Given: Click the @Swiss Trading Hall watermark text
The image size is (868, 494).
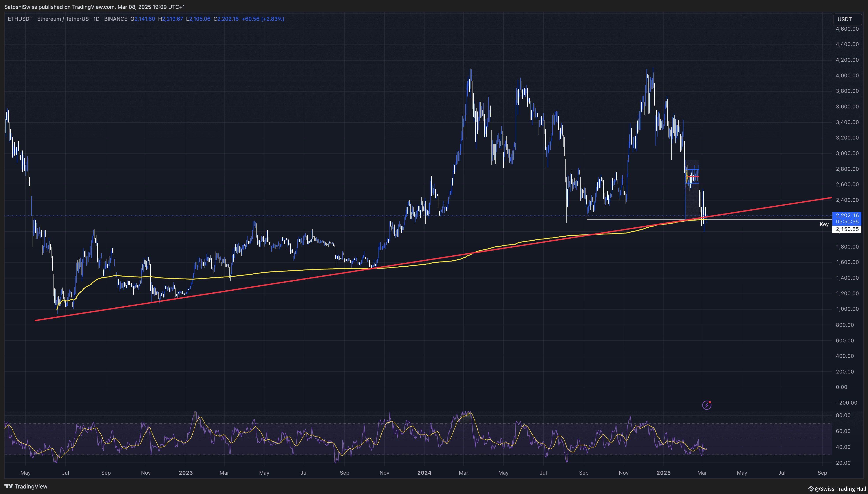Looking at the screenshot, I should pyautogui.click(x=840, y=488).
